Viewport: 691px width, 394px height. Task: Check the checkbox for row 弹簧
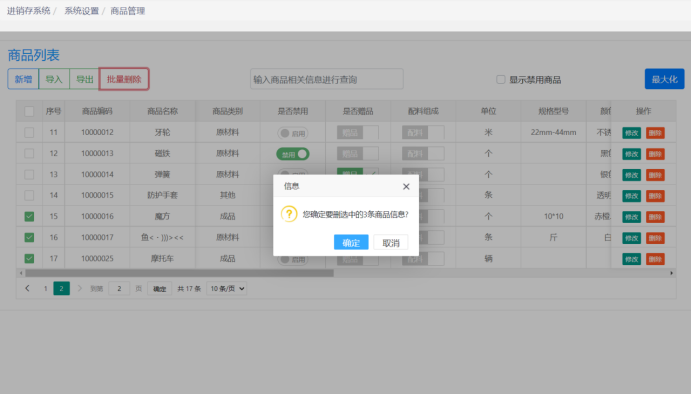(x=29, y=175)
